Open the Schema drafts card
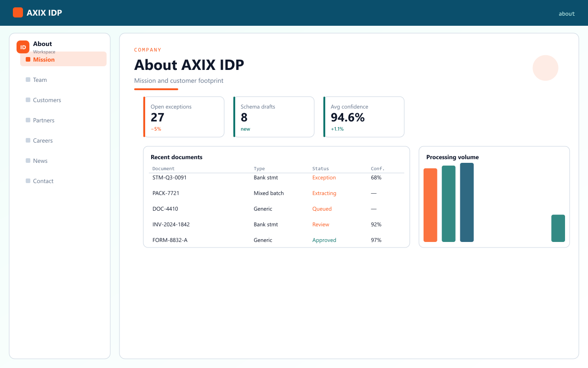This screenshot has height=368, width=588. click(x=274, y=117)
